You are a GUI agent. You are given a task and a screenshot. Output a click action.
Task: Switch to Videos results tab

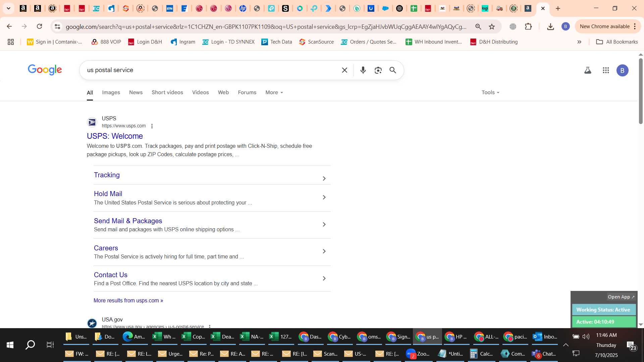[x=201, y=93]
